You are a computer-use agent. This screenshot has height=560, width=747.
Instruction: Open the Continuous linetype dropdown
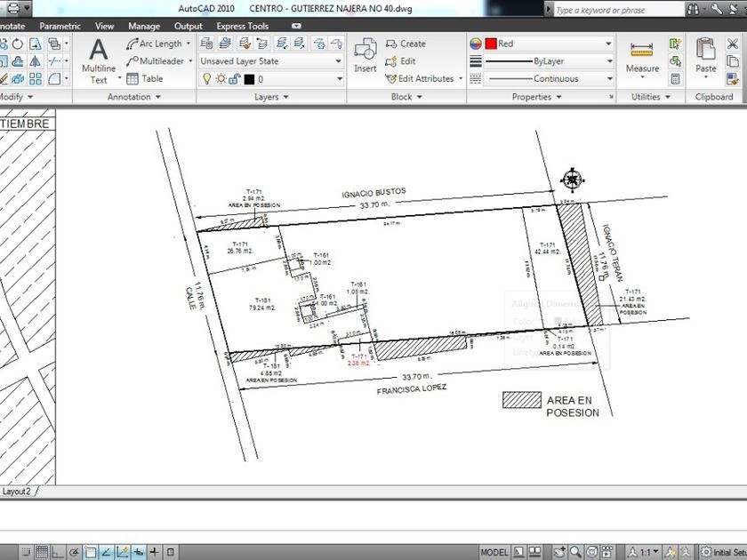click(542, 78)
